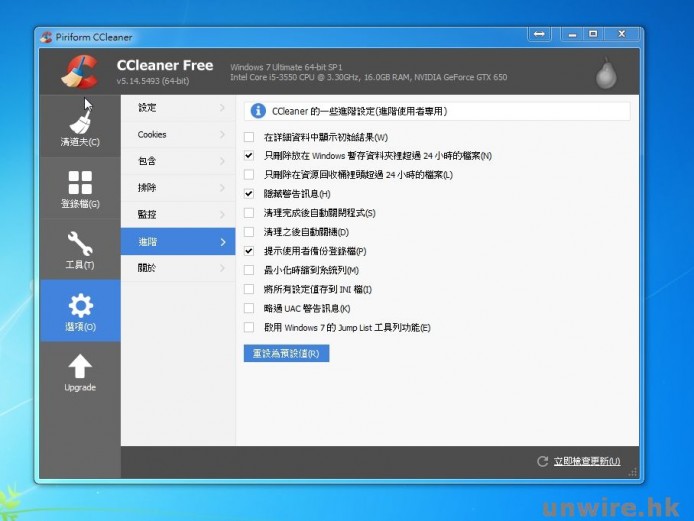Select the Options gear icon
Image resolution: width=694 pixels, height=521 pixels.
tap(80, 309)
